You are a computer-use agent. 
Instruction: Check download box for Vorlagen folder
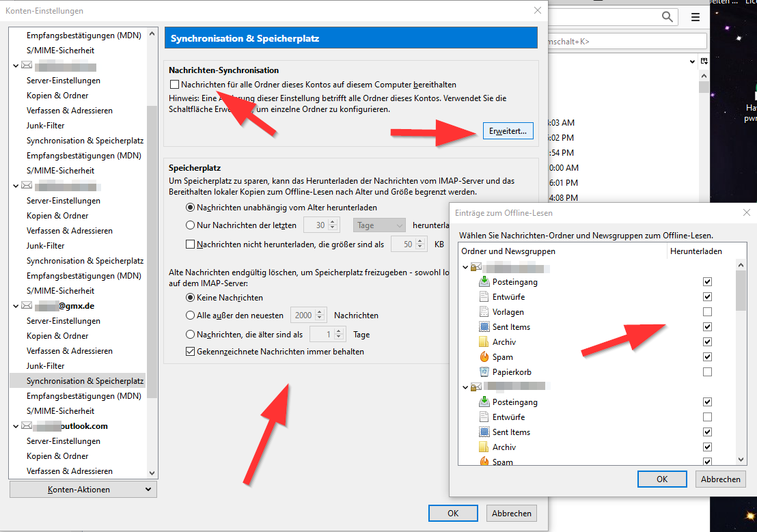(x=707, y=311)
